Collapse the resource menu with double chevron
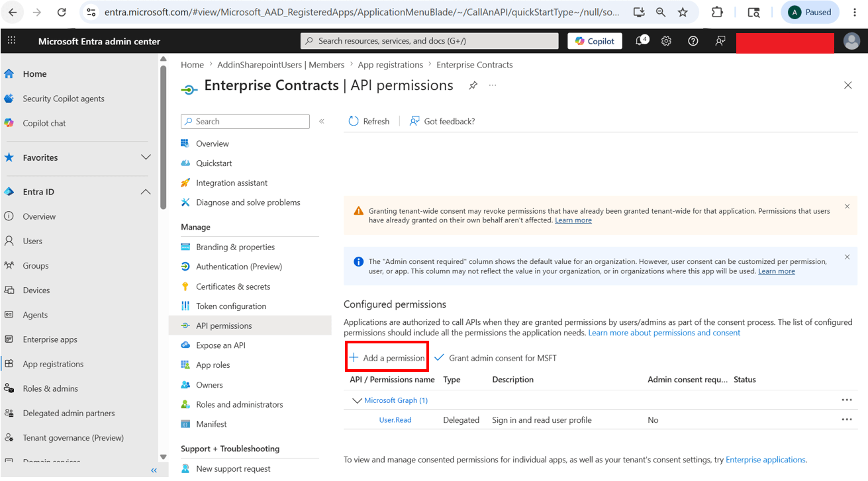 (x=322, y=121)
